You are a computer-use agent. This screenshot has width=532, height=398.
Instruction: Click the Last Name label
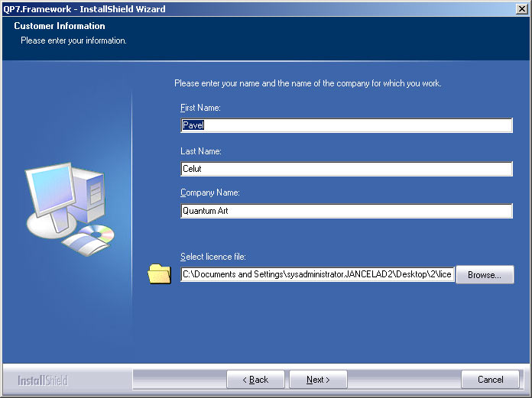tap(201, 151)
